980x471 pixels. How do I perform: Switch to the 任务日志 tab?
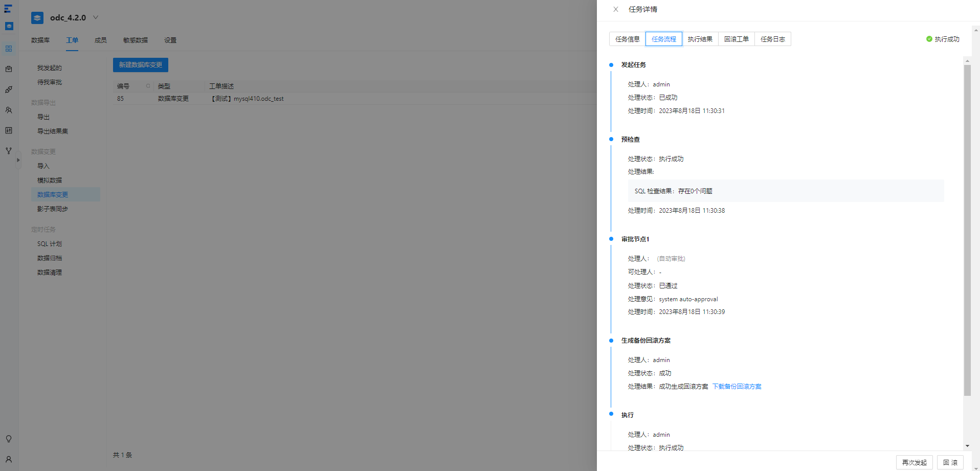tap(772, 39)
